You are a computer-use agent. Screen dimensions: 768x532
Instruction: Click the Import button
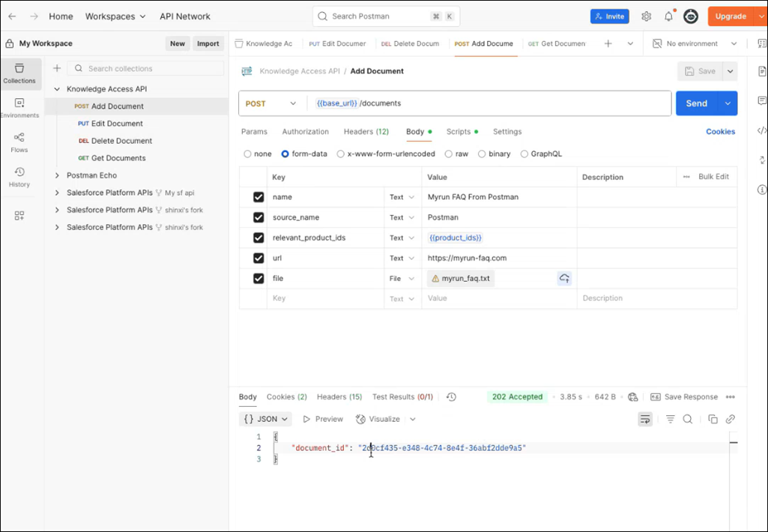pos(208,43)
